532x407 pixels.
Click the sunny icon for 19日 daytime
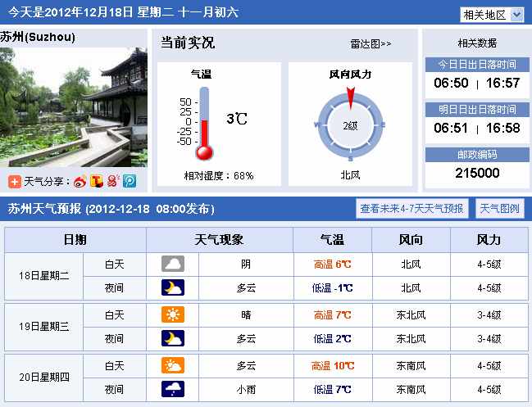pyautogui.click(x=173, y=315)
